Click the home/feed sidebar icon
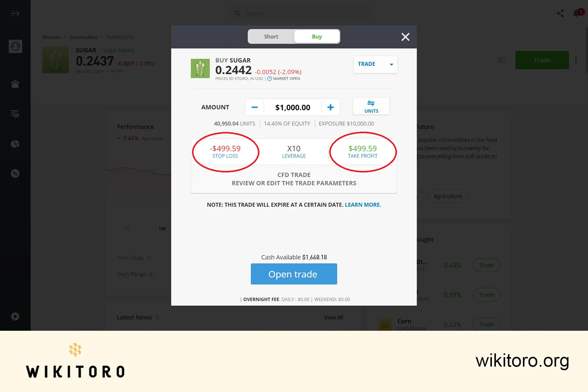 pyautogui.click(x=15, y=84)
